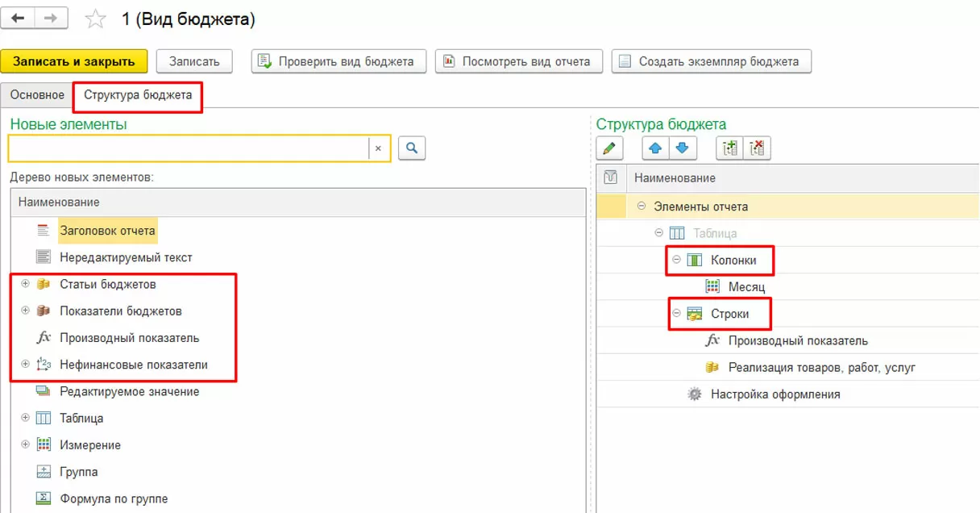The image size is (980, 513).
Task: Select Настройка оформления row
Action: (x=788, y=394)
